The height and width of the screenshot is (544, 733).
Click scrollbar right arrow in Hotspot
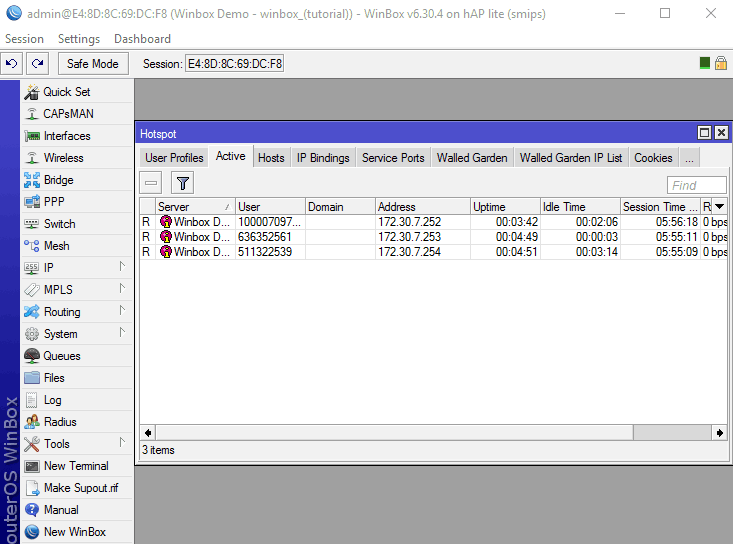(719, 433)
